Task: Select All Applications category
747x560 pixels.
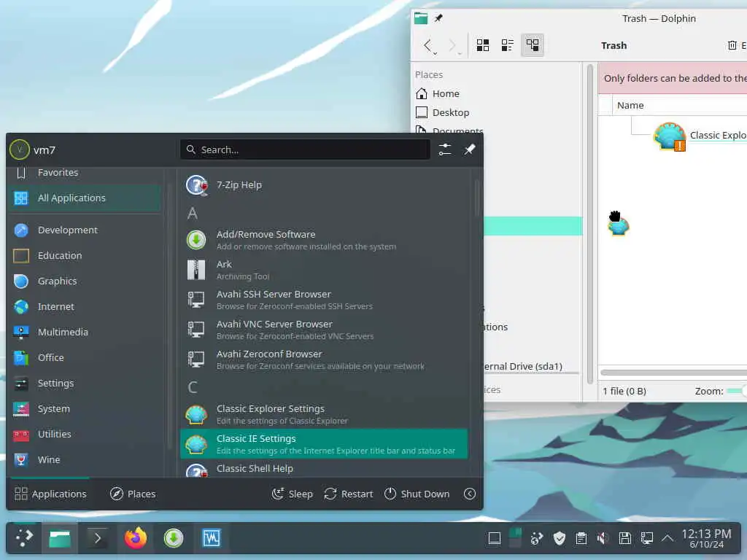Action: pos(85,198)
